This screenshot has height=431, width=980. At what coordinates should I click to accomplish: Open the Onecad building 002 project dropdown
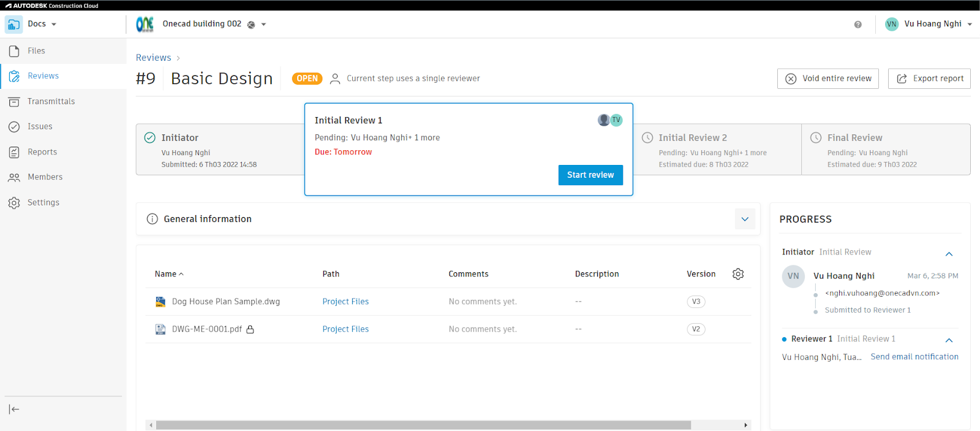tap(264, 25)
